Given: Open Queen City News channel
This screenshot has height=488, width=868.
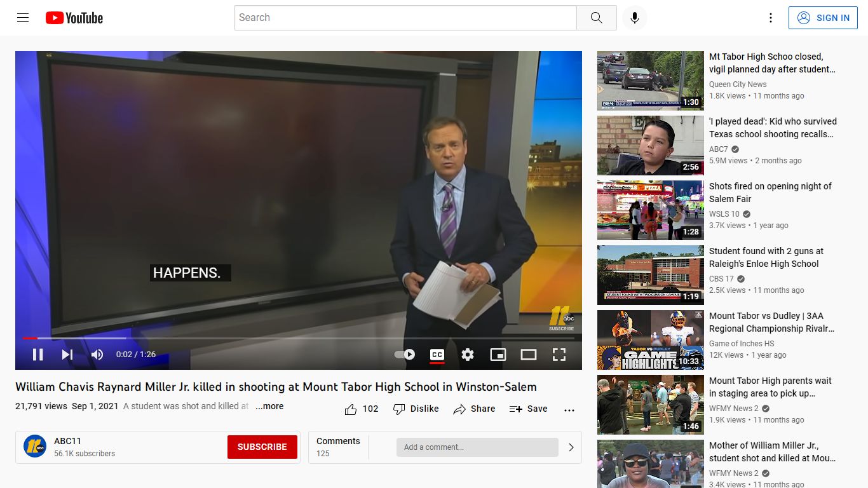Looking at the screenshot, I should coord(738,85).
